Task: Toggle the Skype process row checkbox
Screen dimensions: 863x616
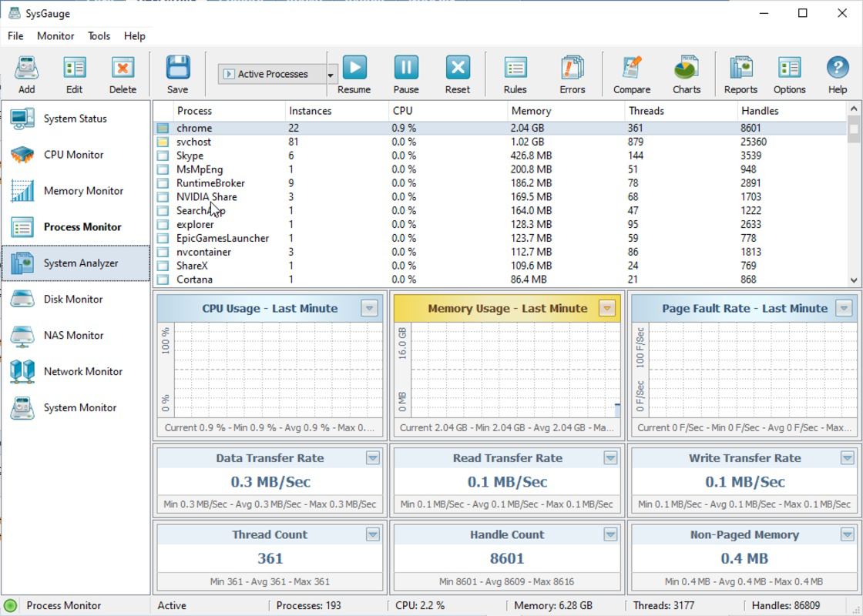Action: [x=163, y=156]
